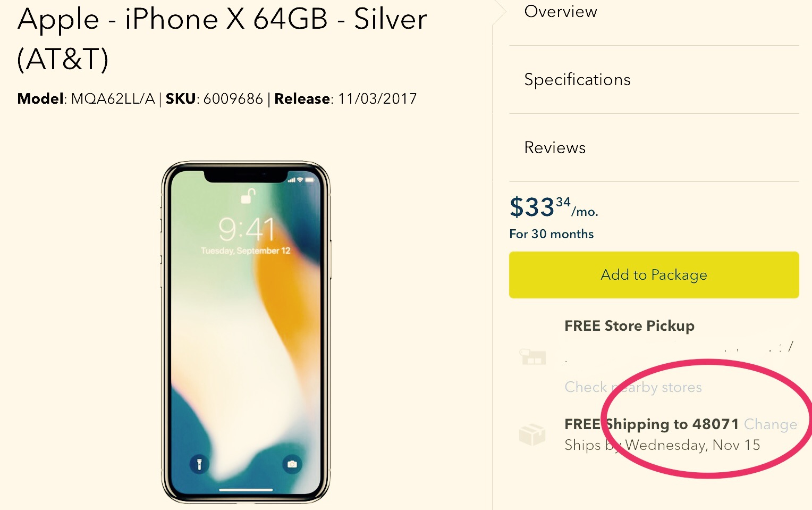
Task: Open the Check nearby stores link
Action: (x=633, y=387)
